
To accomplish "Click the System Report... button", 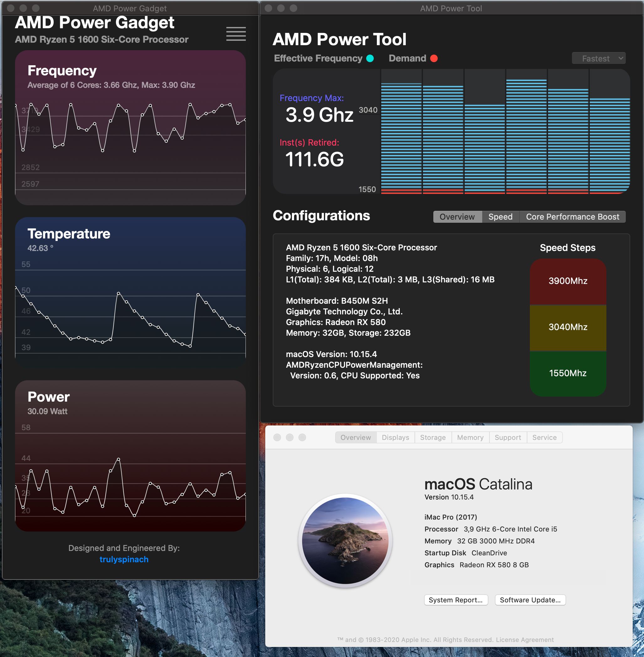I will (x=455, y=600).
